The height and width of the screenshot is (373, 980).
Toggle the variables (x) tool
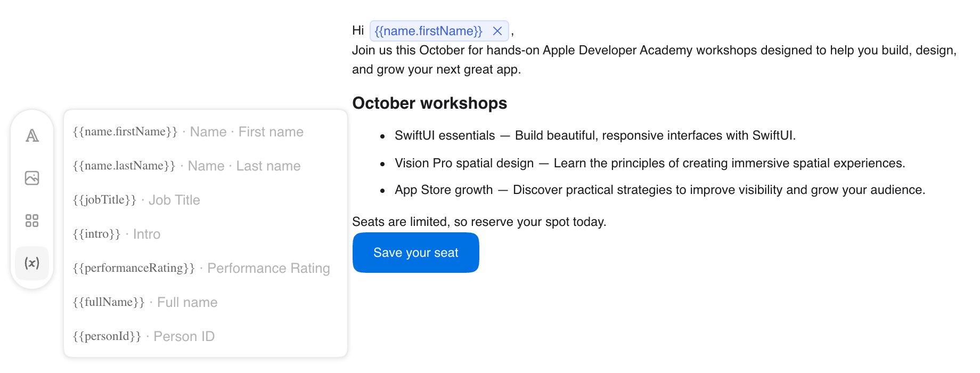click(32, 263)
